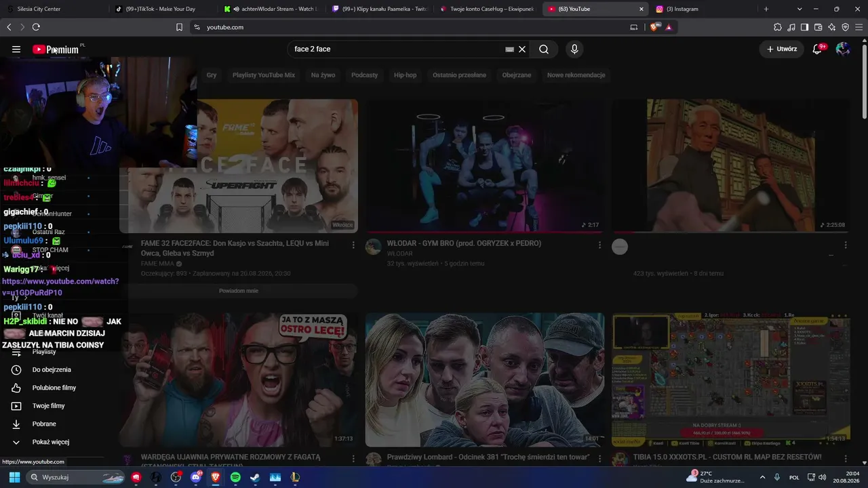868x488 pixels.
Task: Filter by Playlisty YouTube Mix chip
Action: [x=264, y=75]
